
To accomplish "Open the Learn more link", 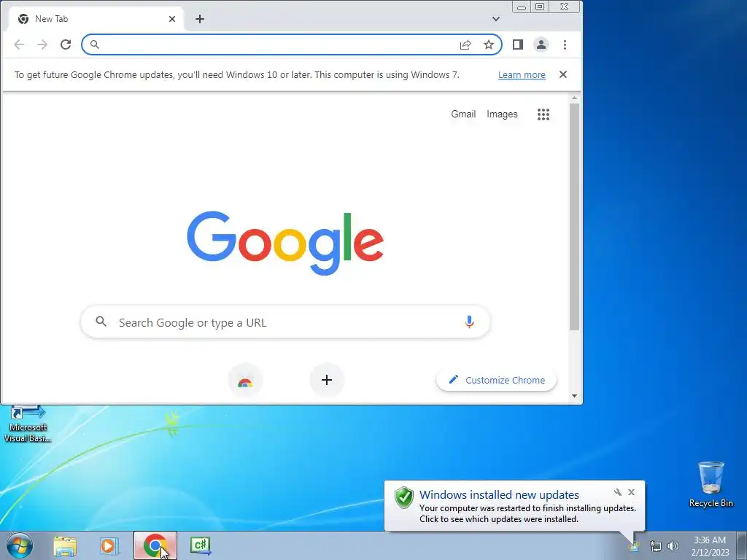I will pyautogui.click(x=522, y=75).
